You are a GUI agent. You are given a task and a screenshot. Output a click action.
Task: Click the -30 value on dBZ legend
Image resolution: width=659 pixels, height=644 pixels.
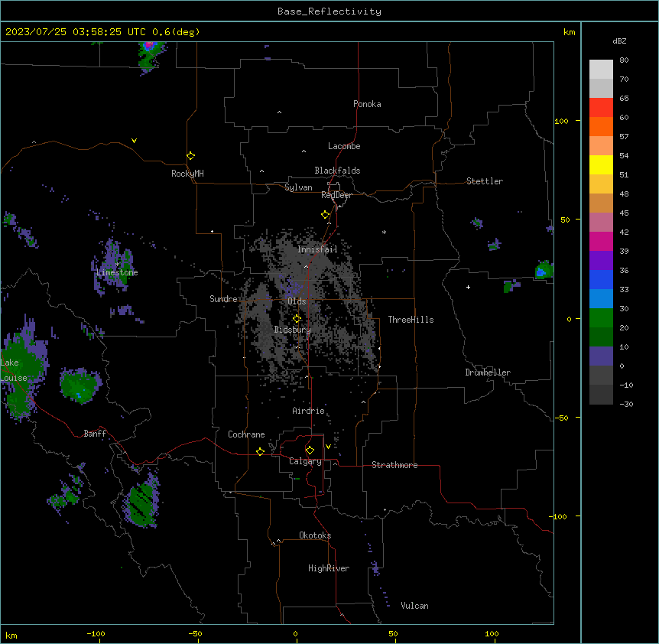tap(626, 405)
